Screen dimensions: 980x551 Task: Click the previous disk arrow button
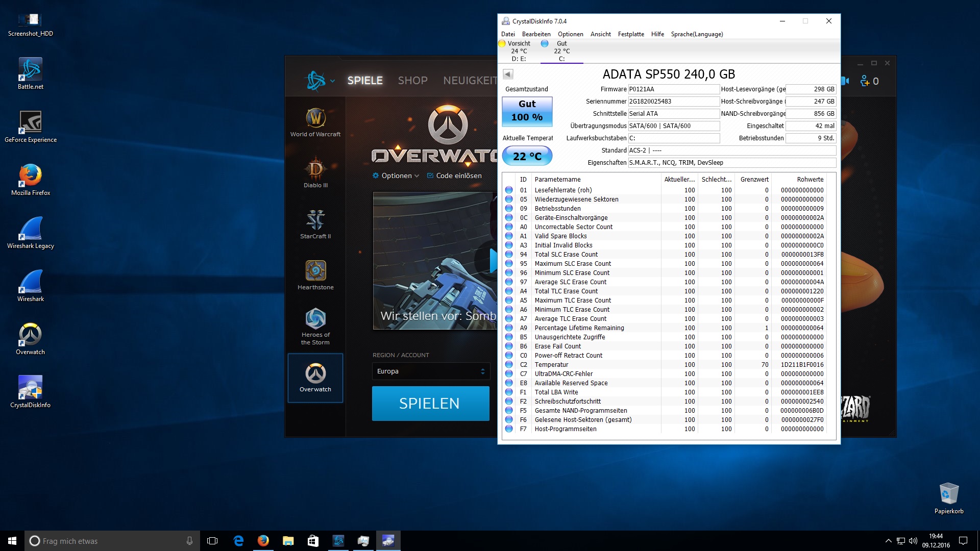point(508,74)
